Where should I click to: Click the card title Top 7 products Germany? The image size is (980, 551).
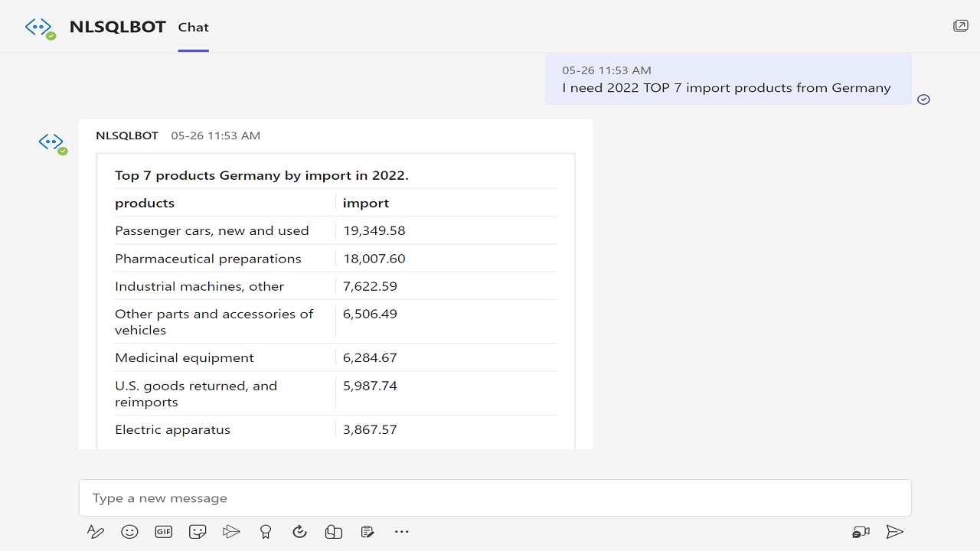[x=262, y=175]
